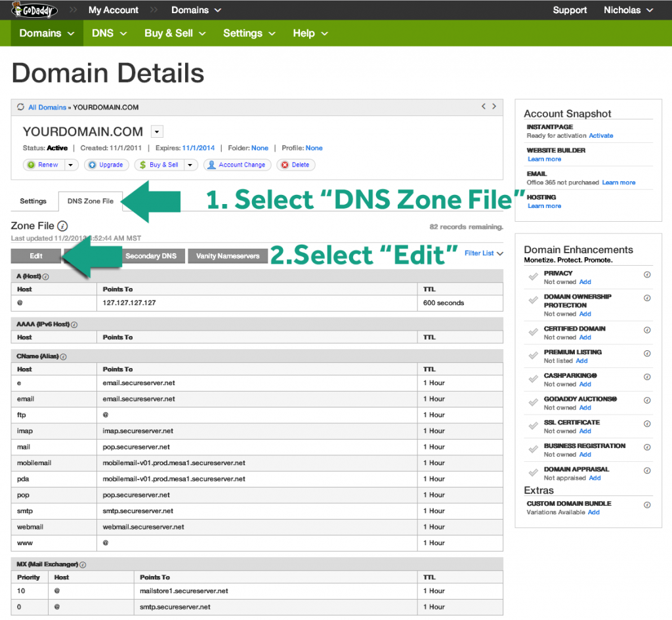Click info icon next to AAAA (IPv6 Host)
672x620 pixels.
(74, 325)
